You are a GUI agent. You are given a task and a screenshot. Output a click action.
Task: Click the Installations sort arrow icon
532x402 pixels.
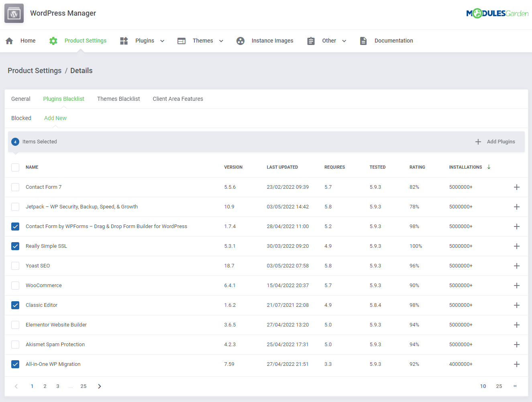[489, 167]
